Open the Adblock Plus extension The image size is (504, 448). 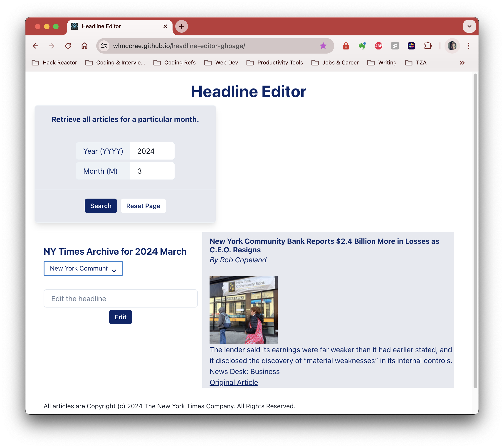tap(378, 46)
